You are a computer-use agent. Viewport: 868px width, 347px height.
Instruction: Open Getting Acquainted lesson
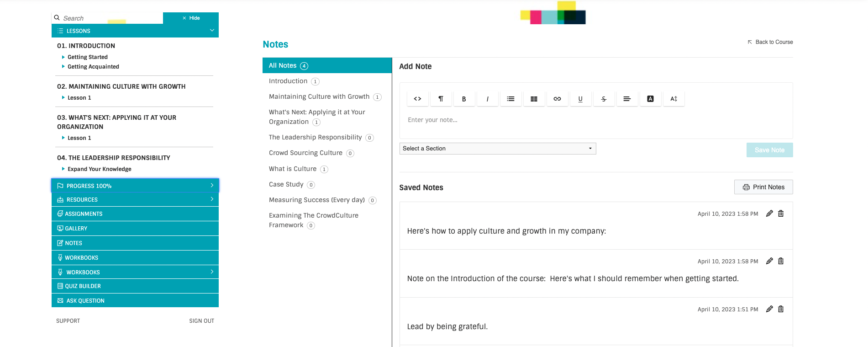pyautogui.click(x=93, y=67)
